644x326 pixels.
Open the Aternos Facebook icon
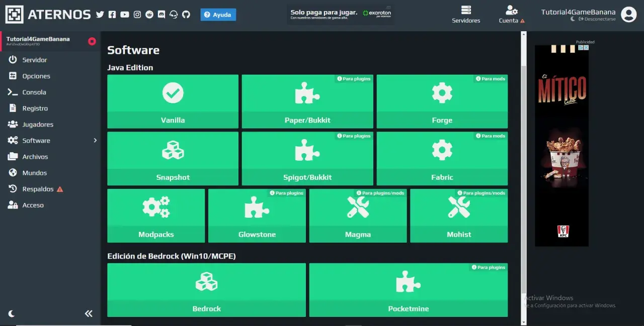point(112,15)
